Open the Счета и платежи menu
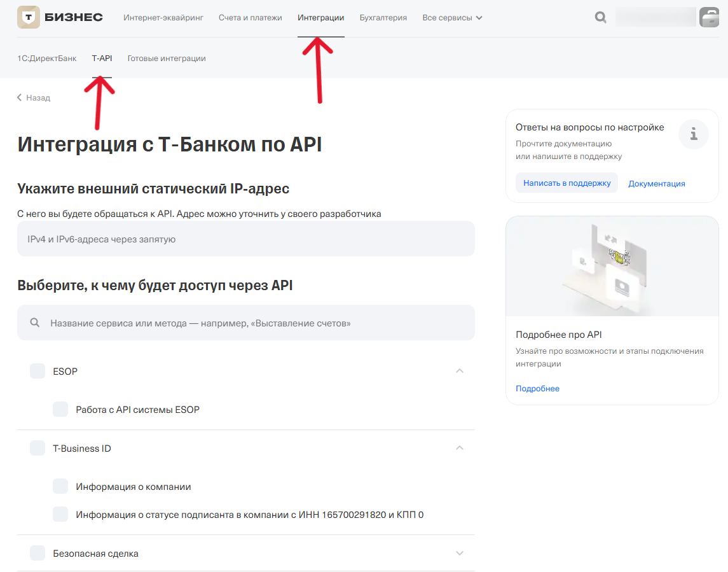728x572 pixels. [251, 18]
